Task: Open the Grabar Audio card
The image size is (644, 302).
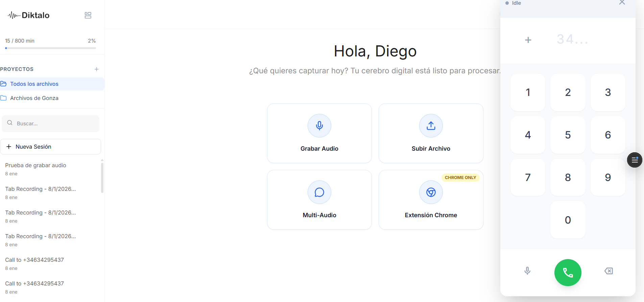Action: click(x=319, y=133)
